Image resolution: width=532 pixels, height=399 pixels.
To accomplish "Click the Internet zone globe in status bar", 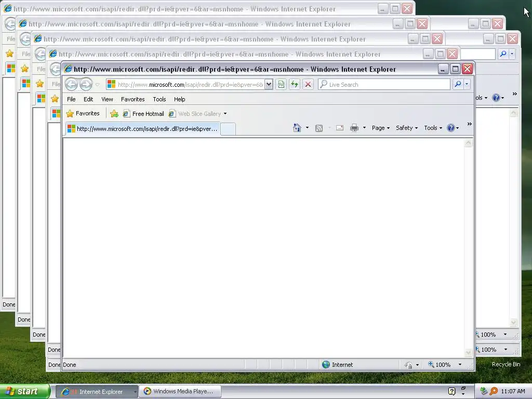I will click(x=326, y=364).
